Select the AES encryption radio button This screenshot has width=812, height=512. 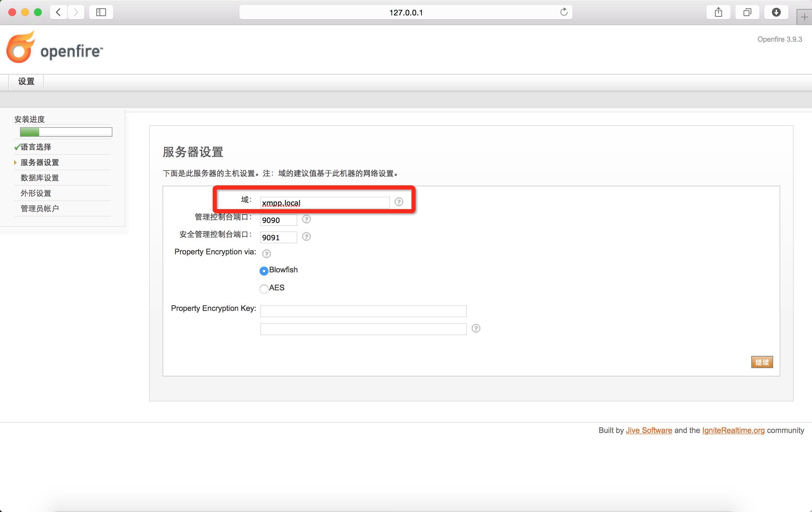(x=264, y=289)
